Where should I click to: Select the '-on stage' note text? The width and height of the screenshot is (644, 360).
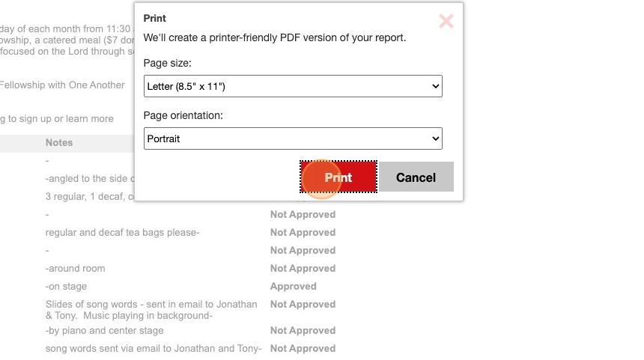pos(66,286)
